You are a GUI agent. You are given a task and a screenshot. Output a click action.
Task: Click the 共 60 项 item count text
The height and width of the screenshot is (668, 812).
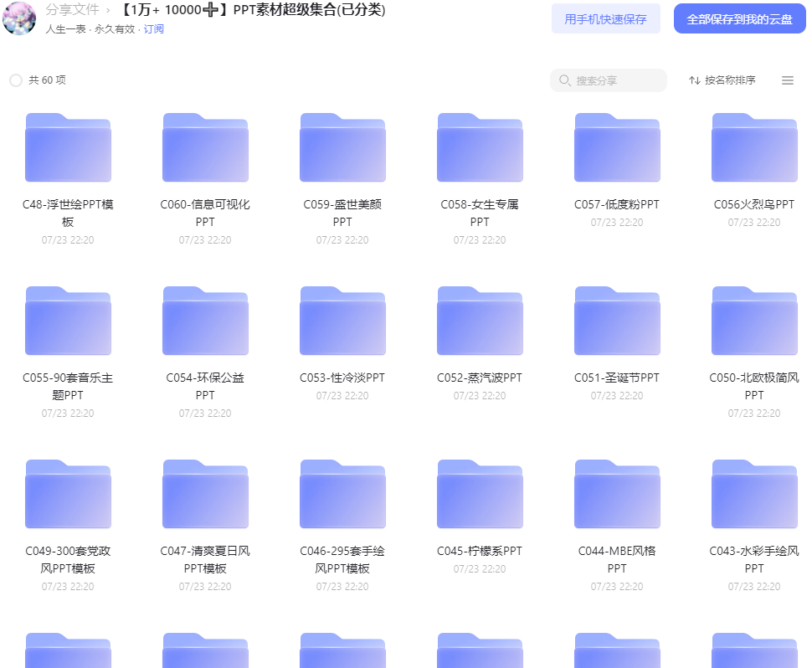pyautogui.click(x=47, y=80)
